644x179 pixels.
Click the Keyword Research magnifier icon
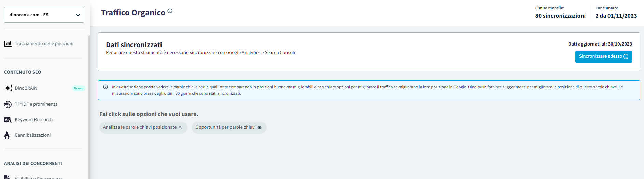(x=8, y=120)
